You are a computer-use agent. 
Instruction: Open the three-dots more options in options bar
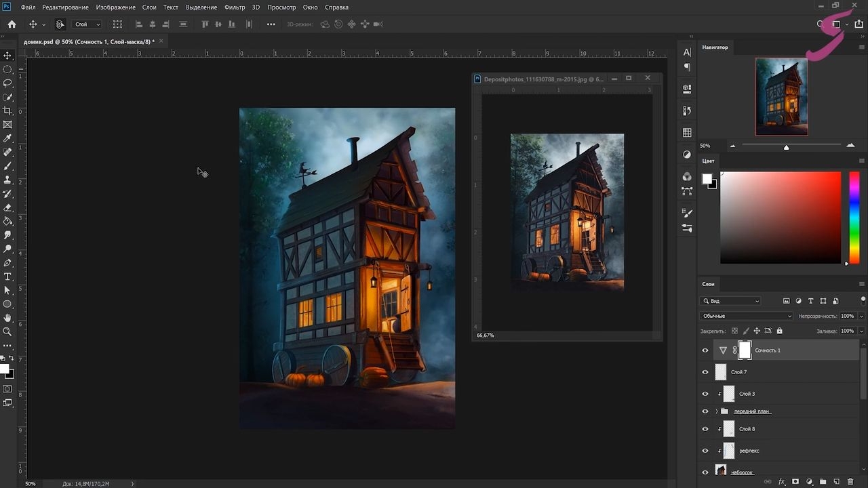271,24
